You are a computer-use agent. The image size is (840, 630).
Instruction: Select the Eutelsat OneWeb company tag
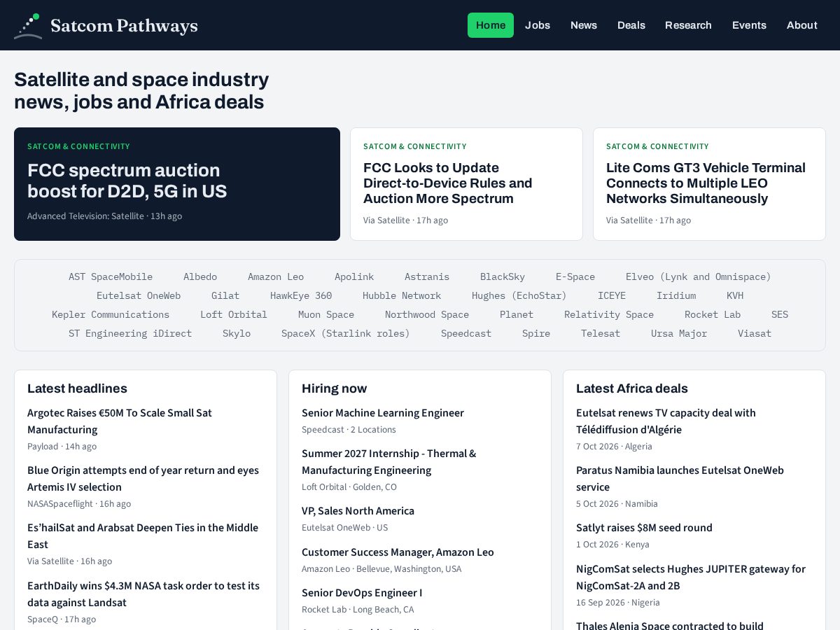(139, 295)
